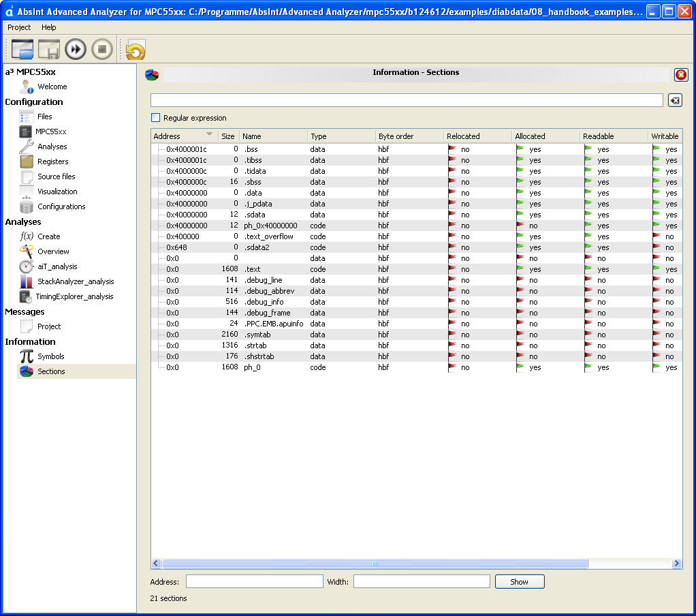Select the .bss section row

(416, 149)
